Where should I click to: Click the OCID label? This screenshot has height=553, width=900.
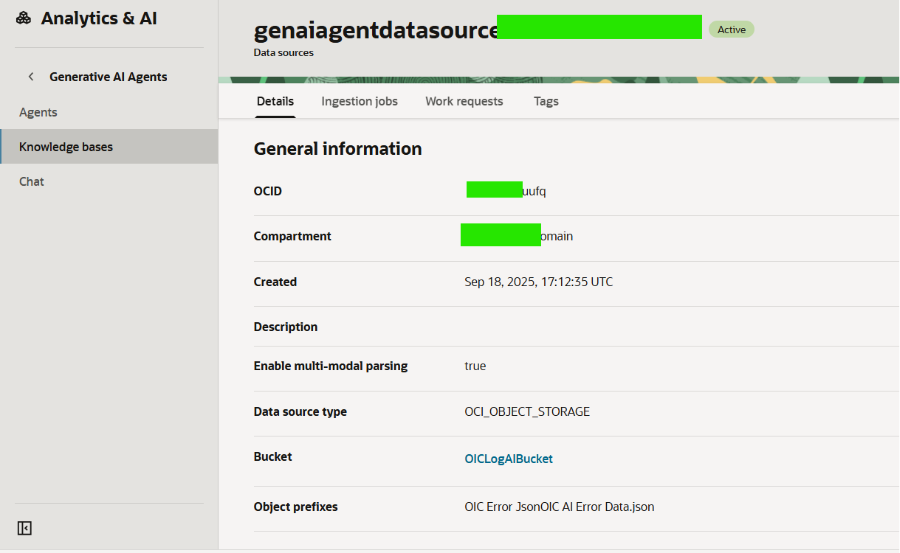pos(267,191)
